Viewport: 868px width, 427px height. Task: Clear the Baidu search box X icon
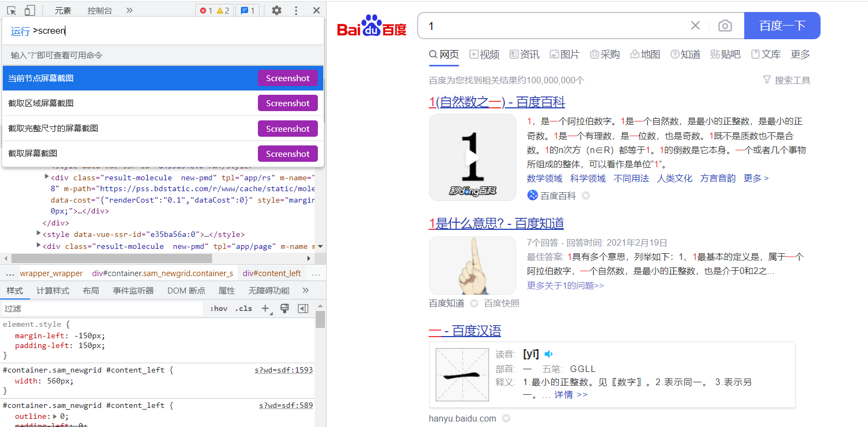point(695,26)
